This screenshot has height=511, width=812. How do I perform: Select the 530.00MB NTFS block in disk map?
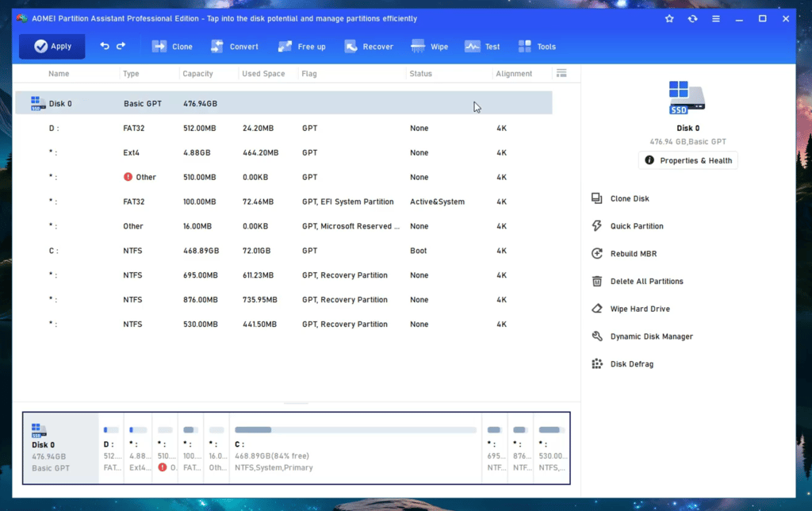pyautogui.click(x=552, y=448)
